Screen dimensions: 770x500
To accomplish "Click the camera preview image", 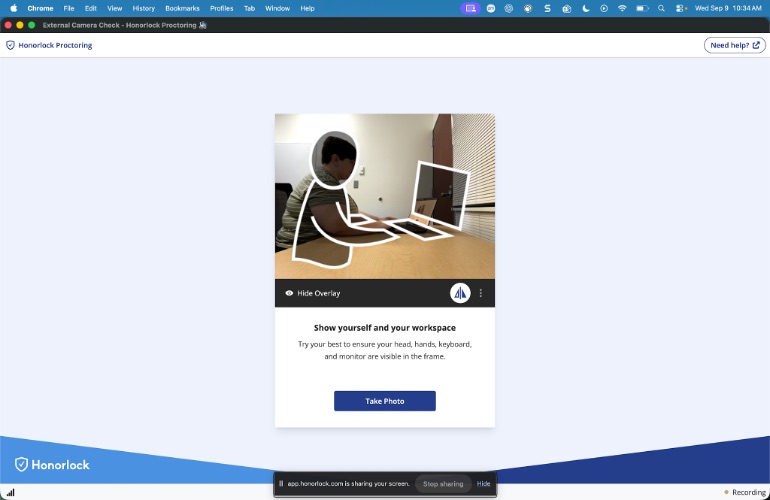I will (x=385, y=196).
